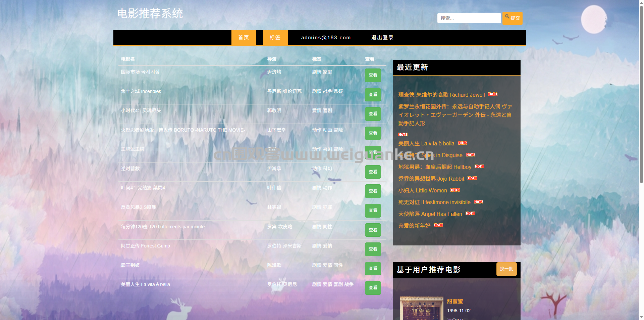
Task: Click 查看 for 王牌逗王牌 row
Action: (x=373, y=152)
